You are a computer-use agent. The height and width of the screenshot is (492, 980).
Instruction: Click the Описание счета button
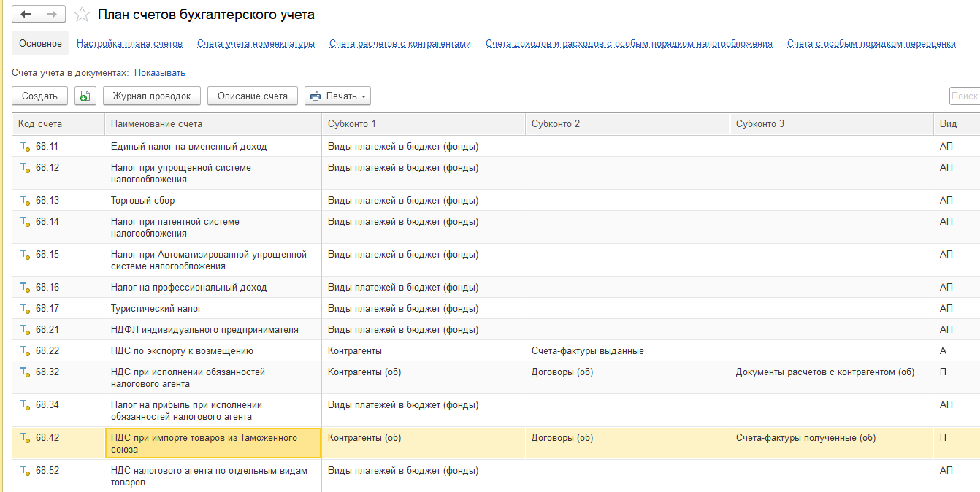253,96
